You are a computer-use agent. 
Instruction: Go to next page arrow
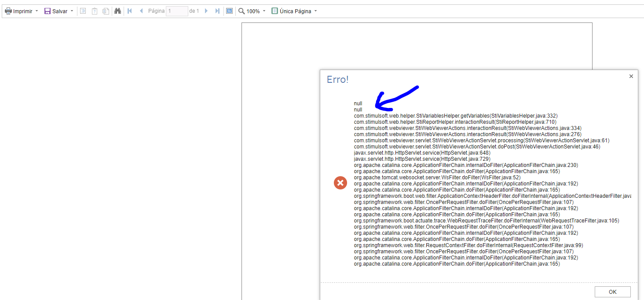click(x=206, y=11)
